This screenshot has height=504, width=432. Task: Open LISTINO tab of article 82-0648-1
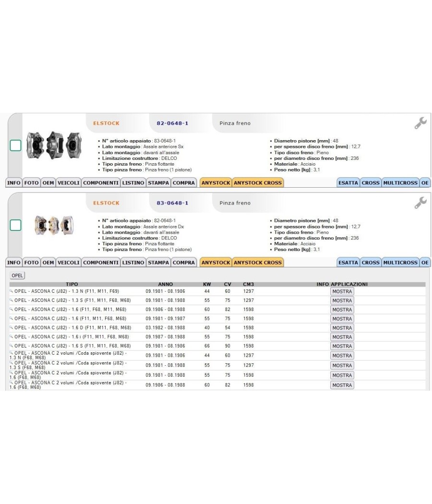click(133, 183)
